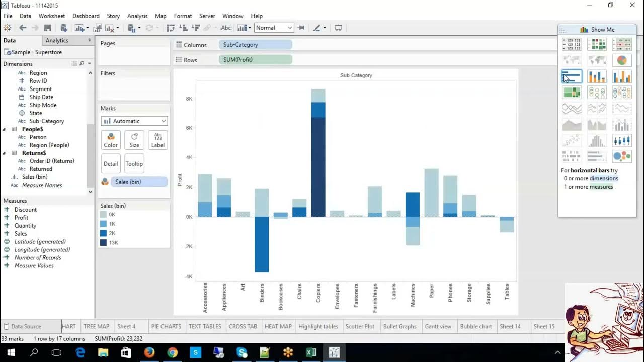The width and height of the screenshot is (644, 362).
Task: Choose the highlight table chart in Show Me
Action: [622, 44]
